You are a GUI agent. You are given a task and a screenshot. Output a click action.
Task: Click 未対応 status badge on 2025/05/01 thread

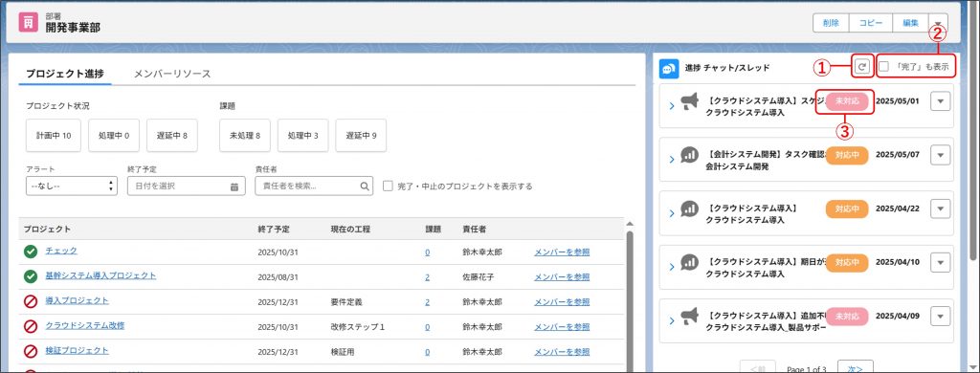(x=847, y=101)
